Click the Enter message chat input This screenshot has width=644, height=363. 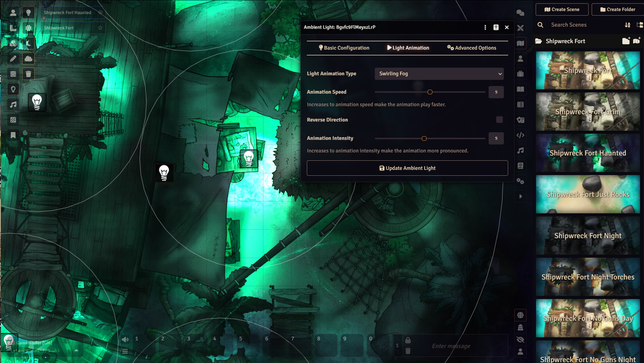(x=451, y=346)
